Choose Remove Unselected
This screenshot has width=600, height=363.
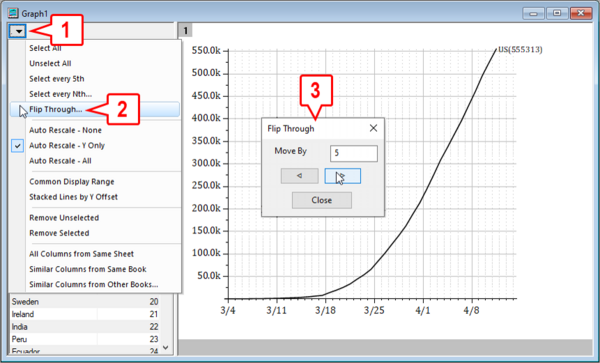[64, 218]
